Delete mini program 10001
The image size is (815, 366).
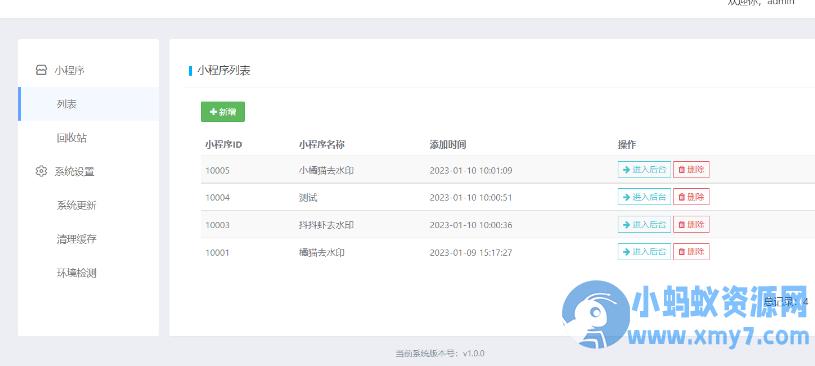click(x=691, y=252)
